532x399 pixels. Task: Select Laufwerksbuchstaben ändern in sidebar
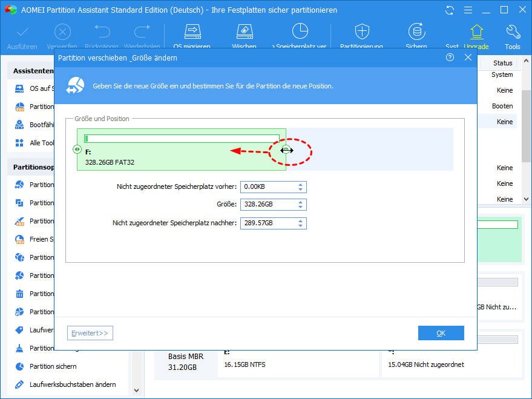click(x=73, y=384)
